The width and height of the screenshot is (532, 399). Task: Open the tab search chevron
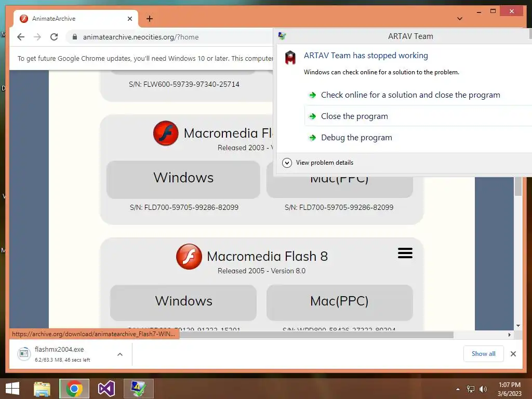[x=459, y=19]
